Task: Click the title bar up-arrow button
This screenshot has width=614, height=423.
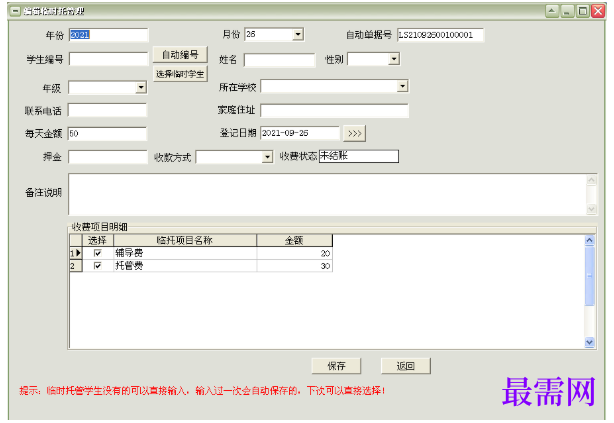Action: pyautogui.click(x=552, y=11)
